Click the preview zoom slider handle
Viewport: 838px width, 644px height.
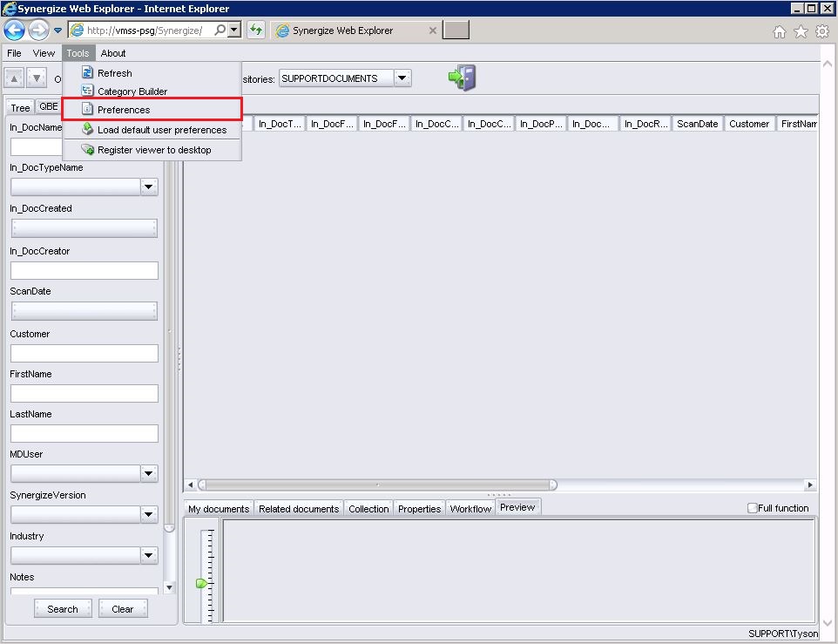coord(201,583)
